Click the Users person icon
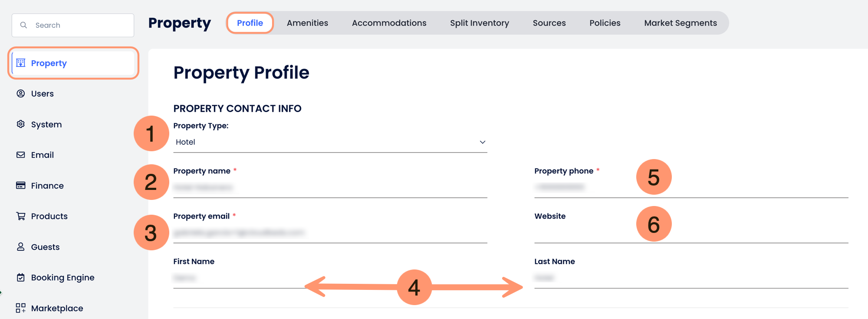 (21, 93)
